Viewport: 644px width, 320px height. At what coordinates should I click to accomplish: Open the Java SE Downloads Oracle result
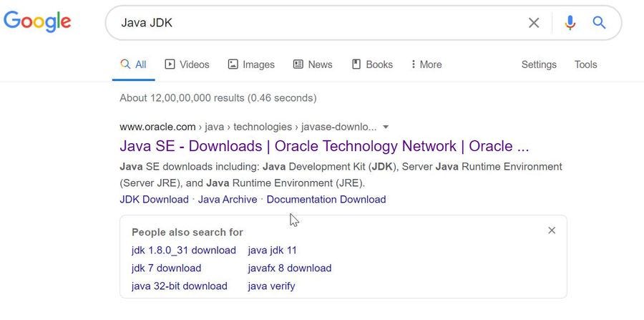[324, 147]
